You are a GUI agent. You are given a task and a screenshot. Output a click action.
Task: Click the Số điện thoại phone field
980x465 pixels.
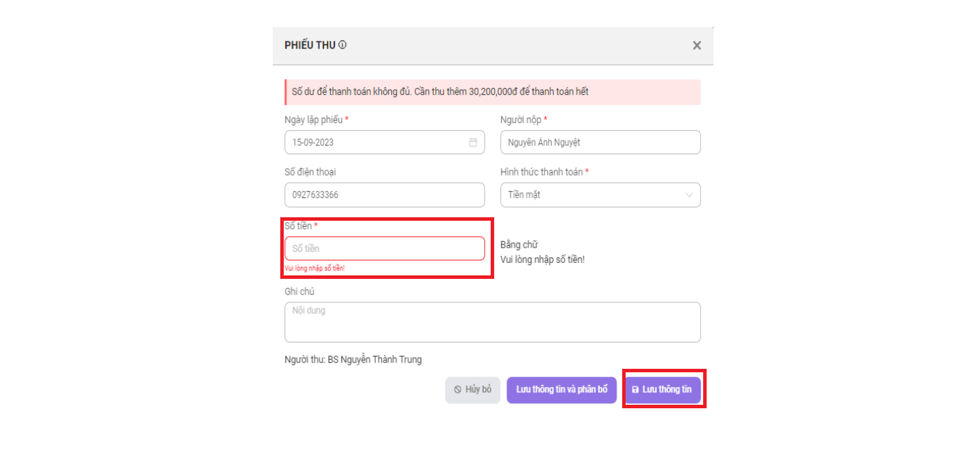tap(385, 195)
